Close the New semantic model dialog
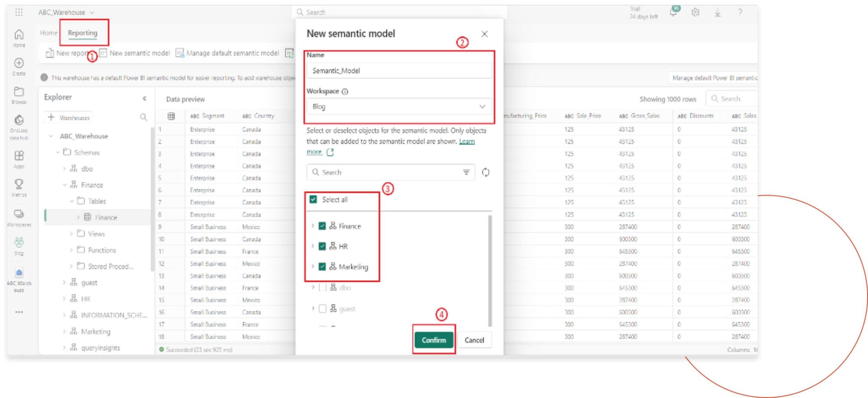Viewport: 868px width, 398px height. point(484,34)
